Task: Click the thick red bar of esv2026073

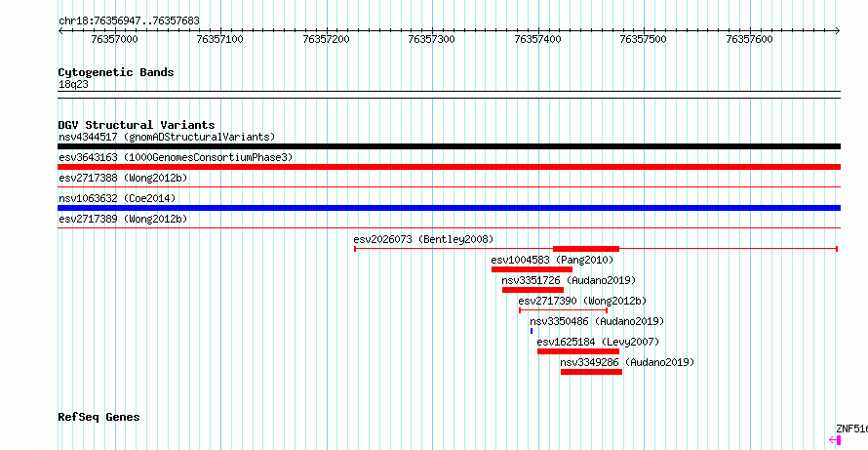Action: click(x=586, y=249)
